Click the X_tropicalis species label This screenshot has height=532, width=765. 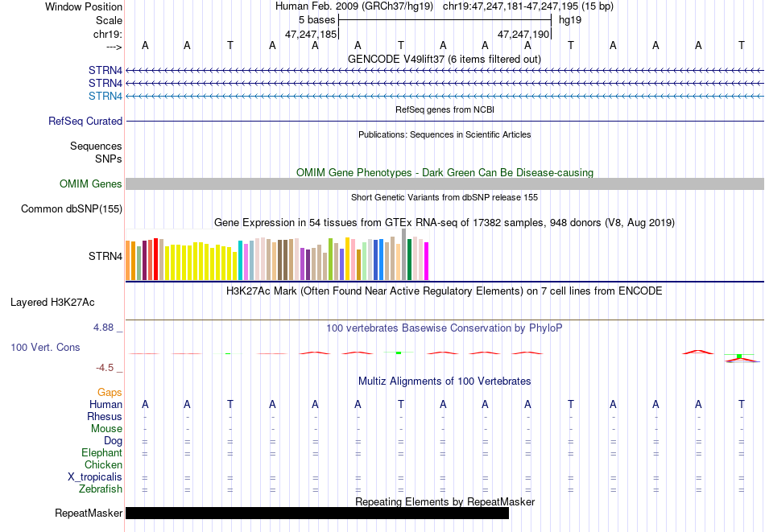point(95,476)
